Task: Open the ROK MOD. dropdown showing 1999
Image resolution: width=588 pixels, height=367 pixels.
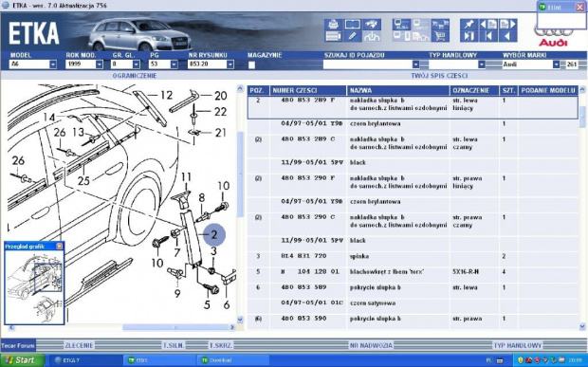Action: pyautogui.click(x=99, y=64)
